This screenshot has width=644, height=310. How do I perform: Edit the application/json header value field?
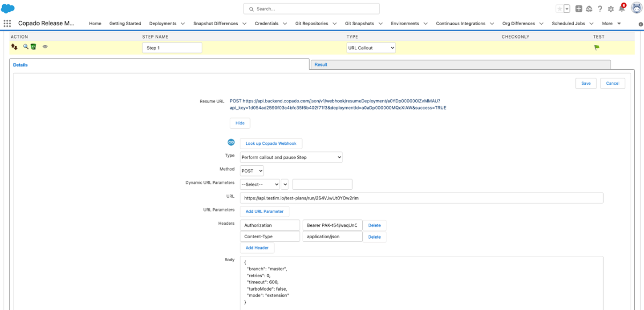pyautogui.click(x=333, y=237)
